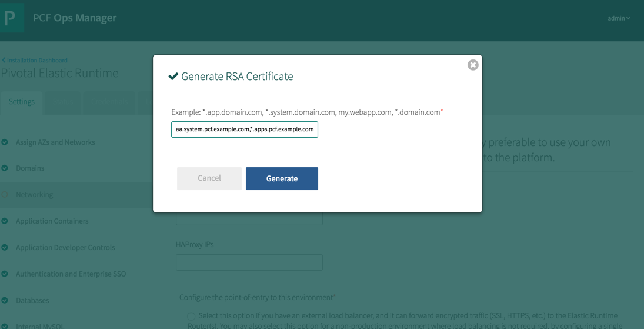This screenshot has height=329, width=644.
Task: Select the external load balancer radio option
Action: [191, 317]
